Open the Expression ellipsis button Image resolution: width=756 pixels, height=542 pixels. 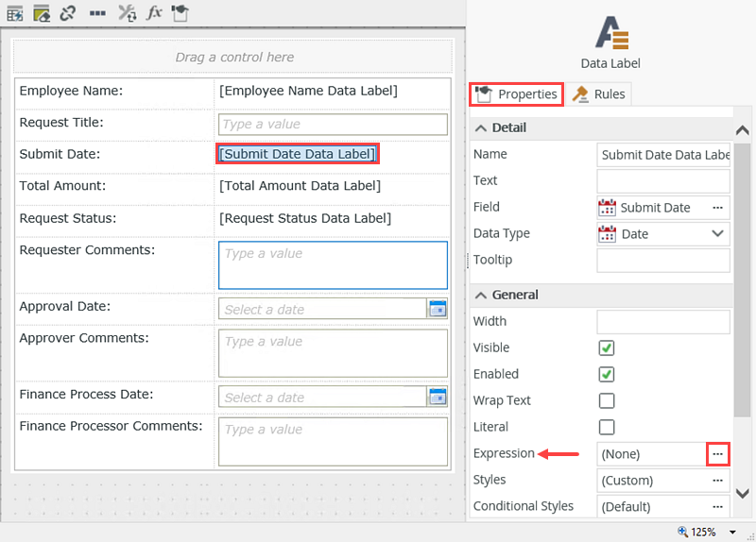pyautogui.click(x=718, y=454)
